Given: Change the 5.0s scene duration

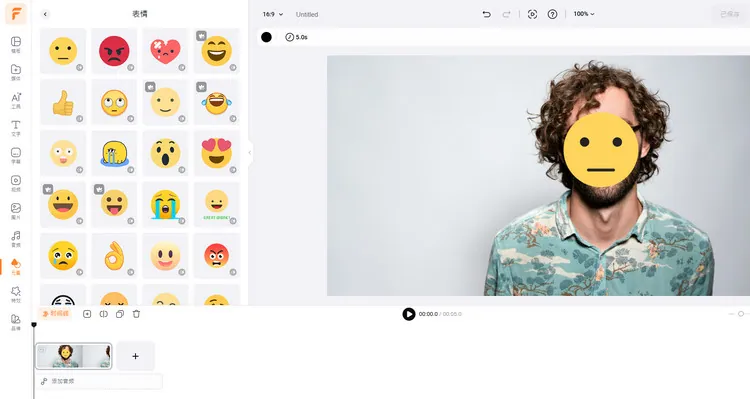Looking at the screenshot, I should point(297,37).
